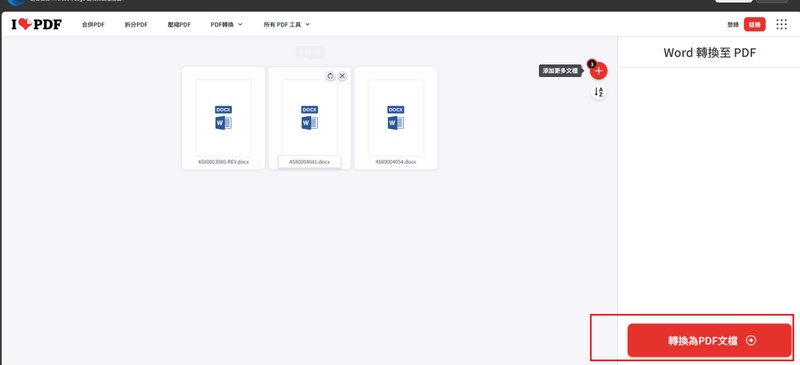The image size is (800, 365).
Task: Click the 登錄 login link
Action: 733,25
